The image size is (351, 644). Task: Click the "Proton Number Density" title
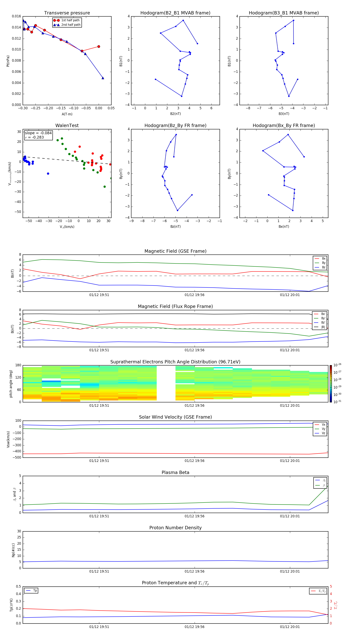(x=175, y=528)
